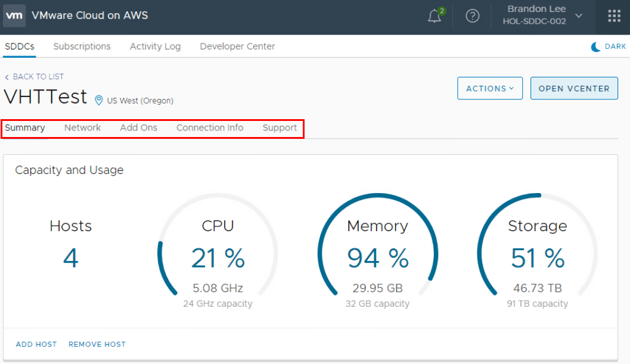Expand the Brandon Lee account dropdown
The width and height of the screenshot is (630, 364).
(578, 17)
